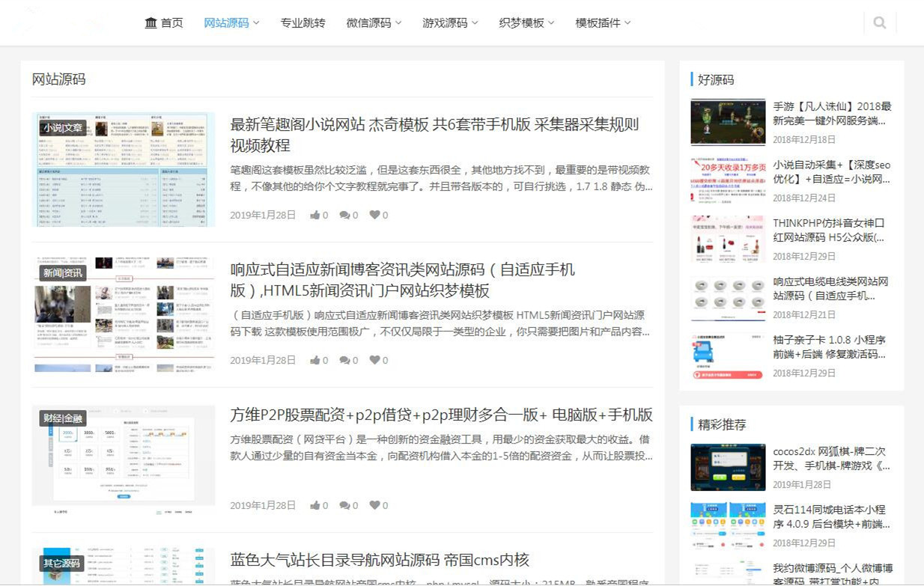Viewport: 924px width, 586px height.
Task: Click sidebar thumbnail for THINKPHP仿抖音女神口红
Action: click(728, 238)
